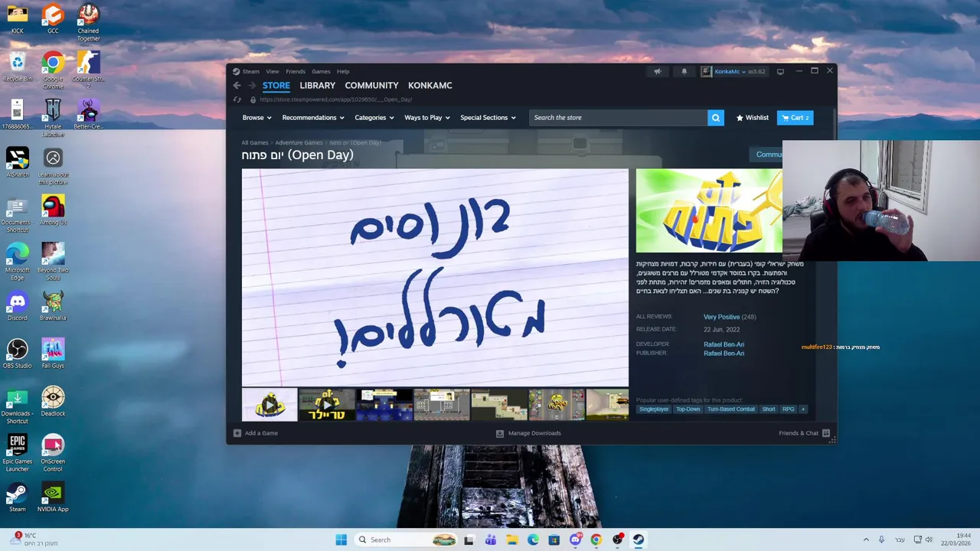
Task: Open Friends & Chat
Action: pyautogui.click(x=804, y=433)
